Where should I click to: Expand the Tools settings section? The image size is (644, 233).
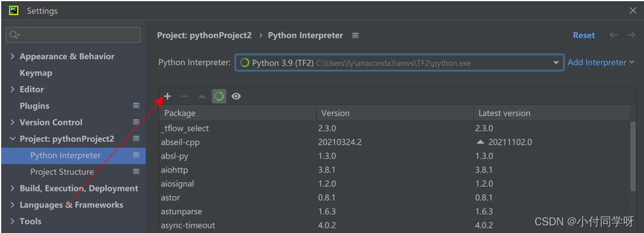tap(12, 221)
